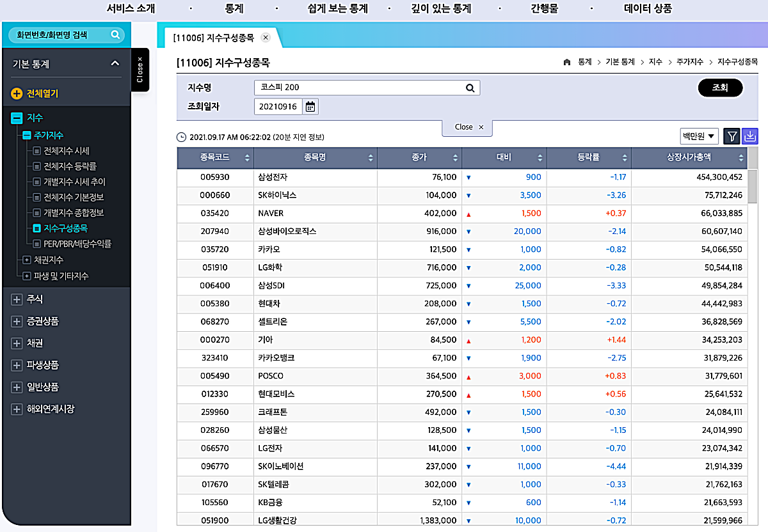Sort by 등락률 column arrows
This screenshot has width=768, height=532.
click(625, 158)
